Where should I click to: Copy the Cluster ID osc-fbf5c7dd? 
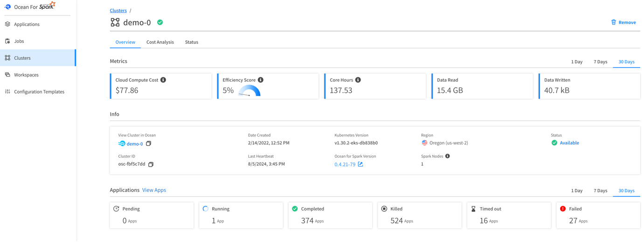151,164
